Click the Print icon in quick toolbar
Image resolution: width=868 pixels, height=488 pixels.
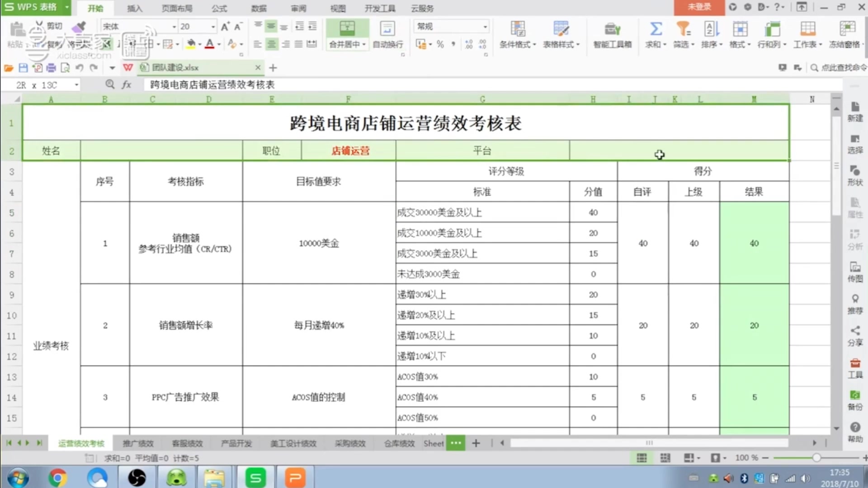click(51, 68)
